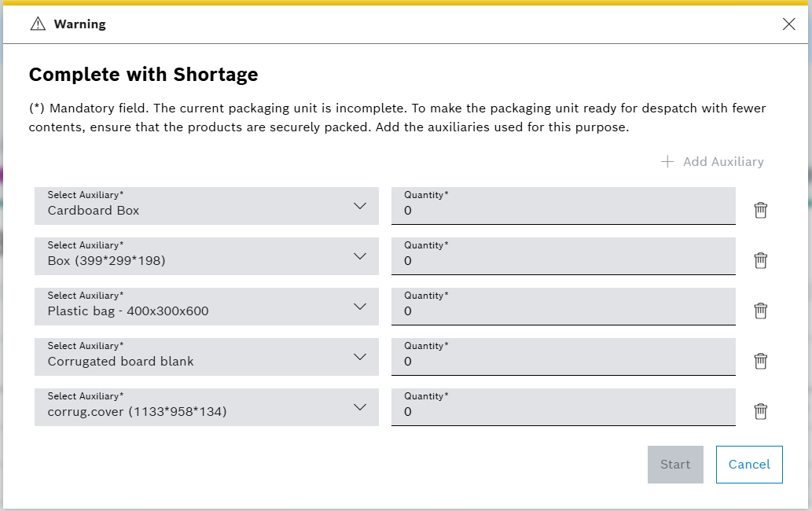
Task: Click the warning triangle icon in header
Action: (38, 24)
